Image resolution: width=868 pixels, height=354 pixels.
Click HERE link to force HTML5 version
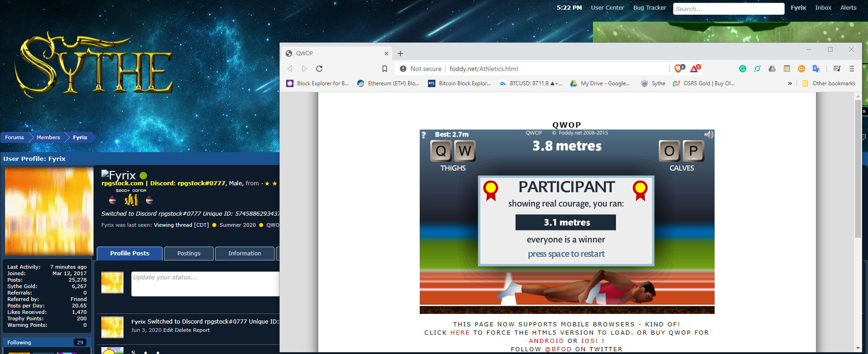[460, 333]
